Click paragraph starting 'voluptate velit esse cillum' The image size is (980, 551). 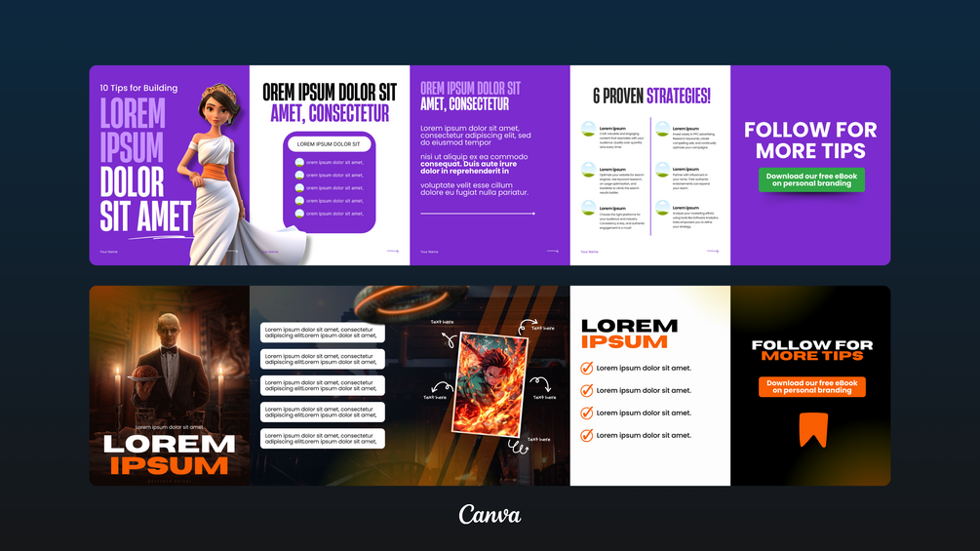(x=474, y=188)
